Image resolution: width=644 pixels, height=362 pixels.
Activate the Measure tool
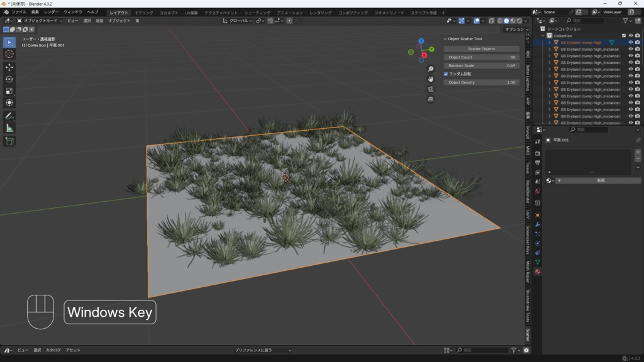9,128
